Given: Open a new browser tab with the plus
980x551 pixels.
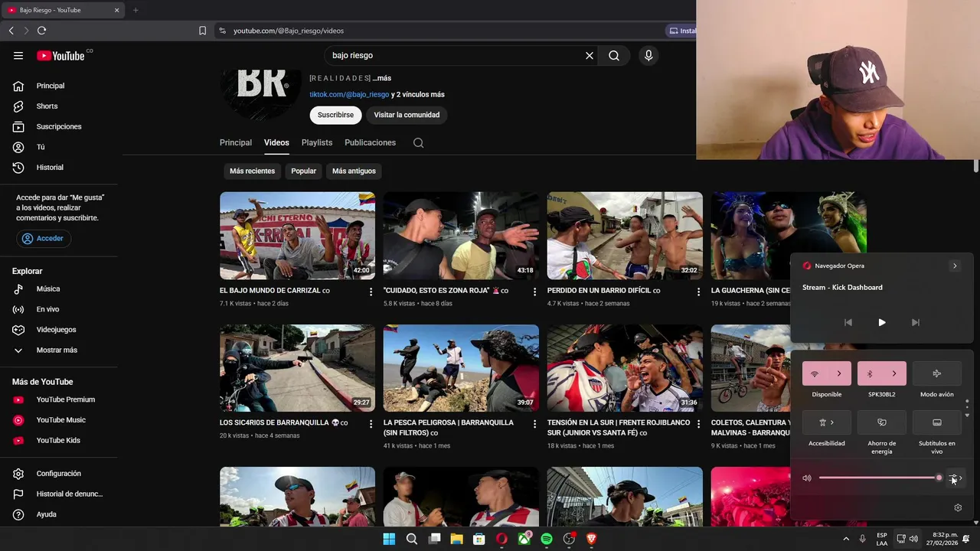Looking at the screenshot, I should coord(136,10).
